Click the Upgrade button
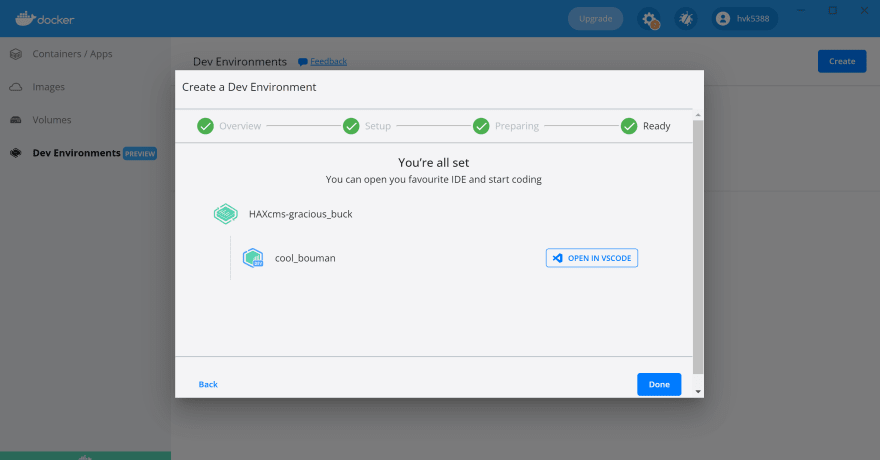Viewport: 880px width, 460px height. (x=595, y=19)
